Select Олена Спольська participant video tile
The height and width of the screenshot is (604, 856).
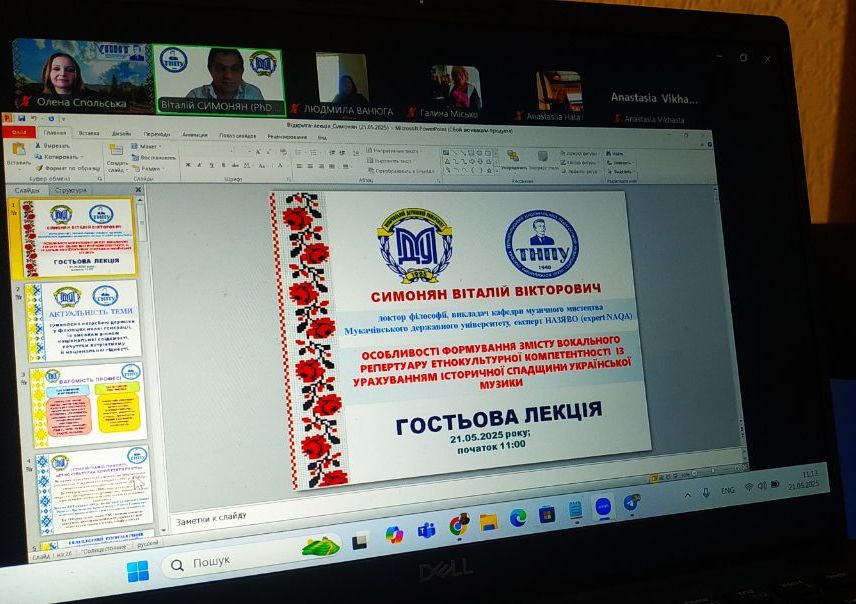(x=79, y=75)
